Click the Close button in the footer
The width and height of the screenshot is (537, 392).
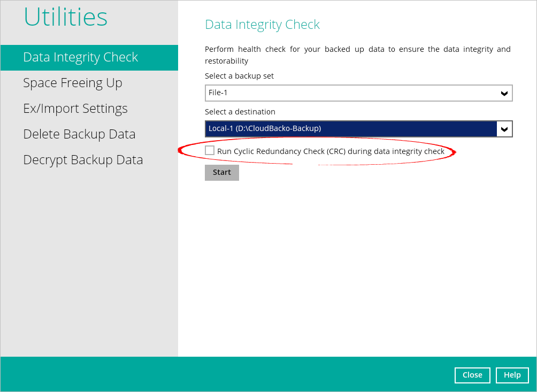click(472, 375)
